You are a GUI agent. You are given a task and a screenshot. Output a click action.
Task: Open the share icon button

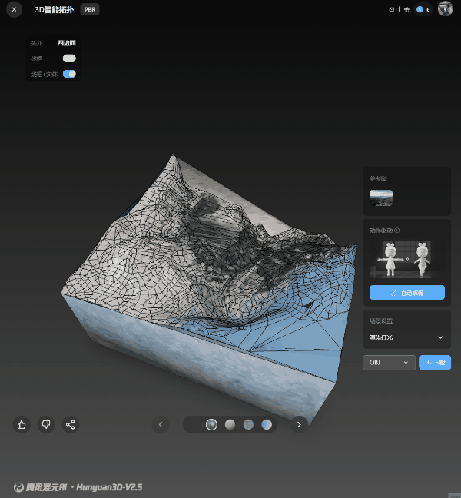pos(70,425)
